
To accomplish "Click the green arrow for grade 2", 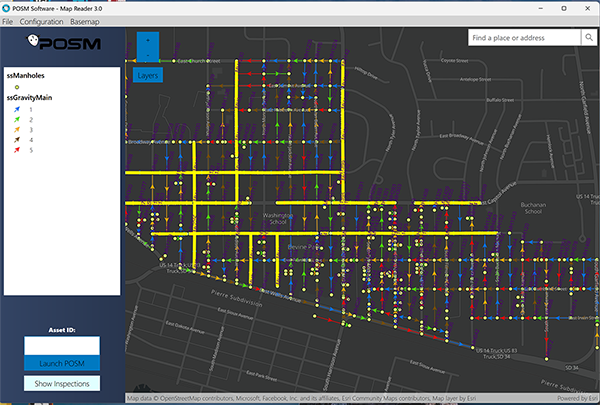I will point(17,119).
